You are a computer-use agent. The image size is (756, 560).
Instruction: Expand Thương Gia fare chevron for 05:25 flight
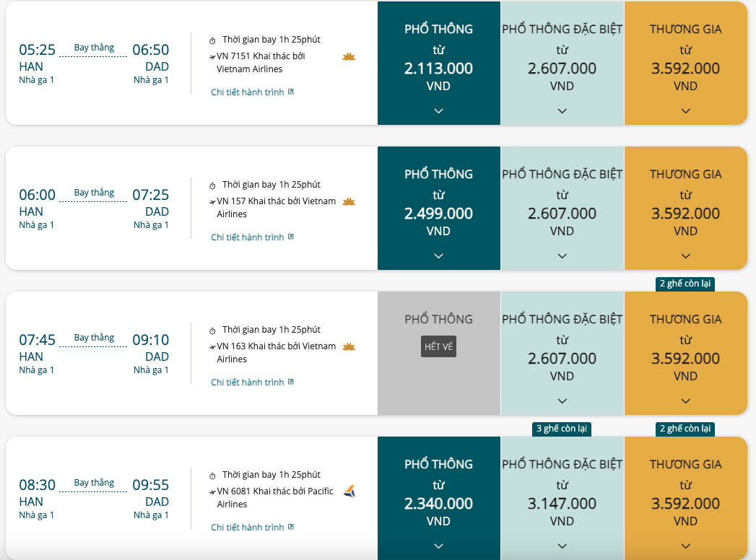pos(686,111)
